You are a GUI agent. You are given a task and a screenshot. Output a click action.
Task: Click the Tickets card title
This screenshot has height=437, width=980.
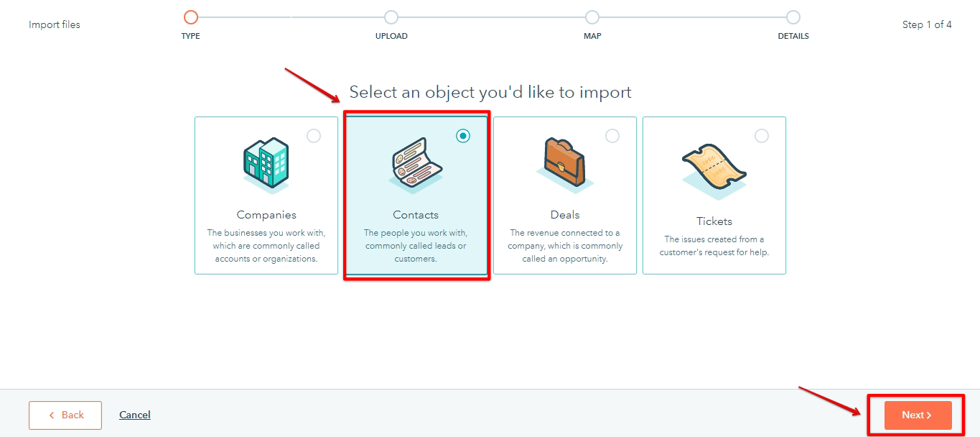click(x=714, y=221)
